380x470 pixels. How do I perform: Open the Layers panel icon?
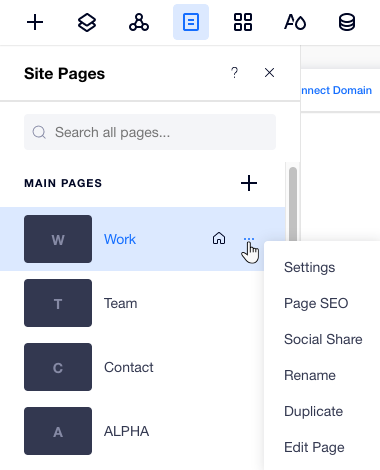tap(87, 22)
